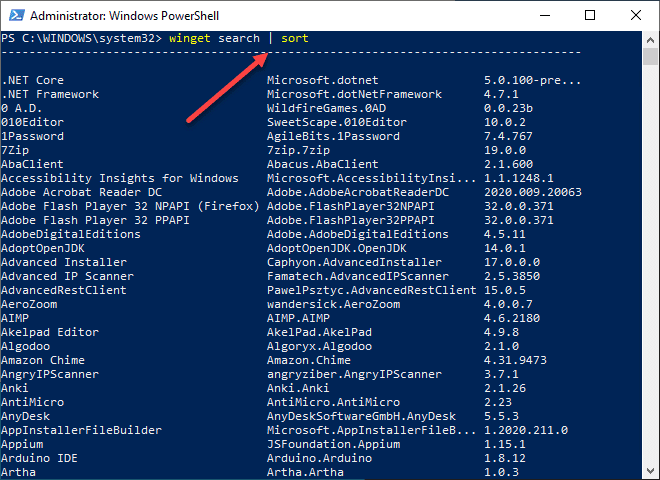The width and height of the screenshot is (660, 480).
Task: Click 'Akelpad Editor' name
Action: pyautogui.click(x=50, y=332)
